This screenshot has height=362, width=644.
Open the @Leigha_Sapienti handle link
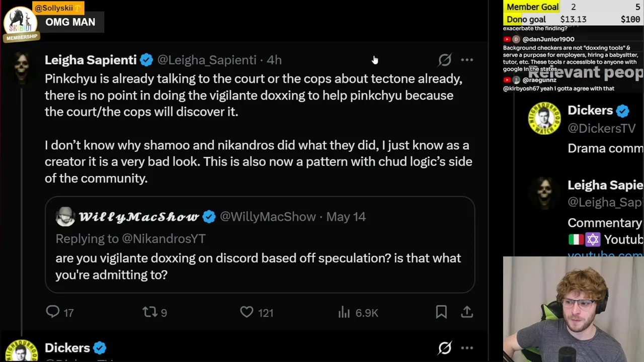(207, 60)
